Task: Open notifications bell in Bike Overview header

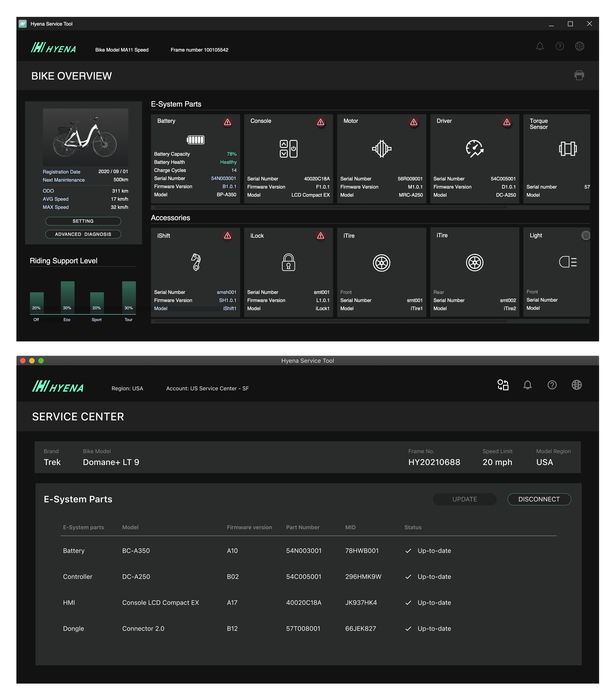Action: (x=540, y=46)
